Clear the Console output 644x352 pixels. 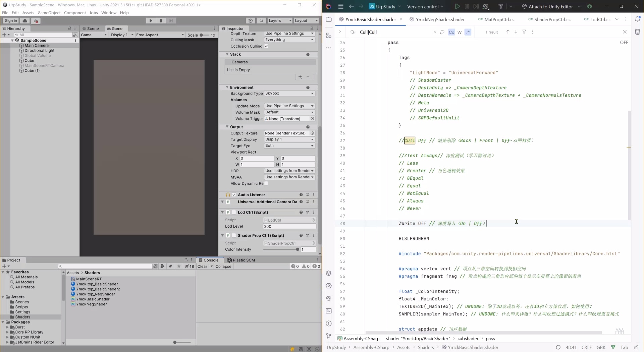tap(203, 266)
